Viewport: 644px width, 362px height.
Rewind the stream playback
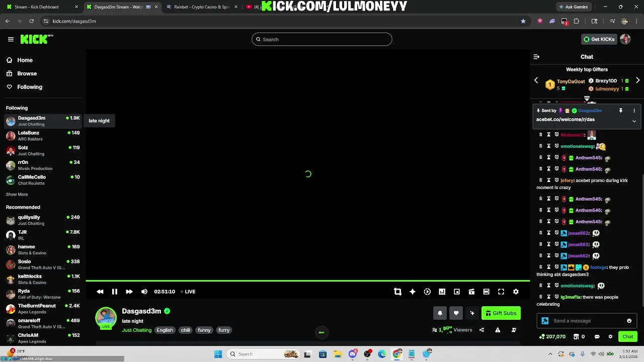(x=100, y=292)
